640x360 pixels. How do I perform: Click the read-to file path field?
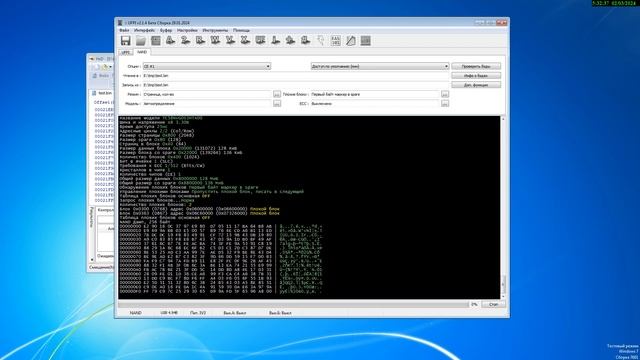(296, 76)
